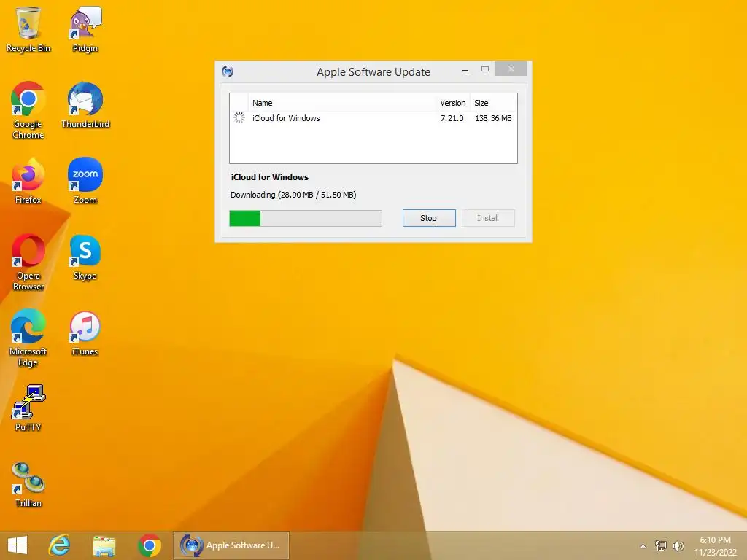The image size is (747, 560).
Task: Open the network status tray icon
Action: [x=660, y=545]
